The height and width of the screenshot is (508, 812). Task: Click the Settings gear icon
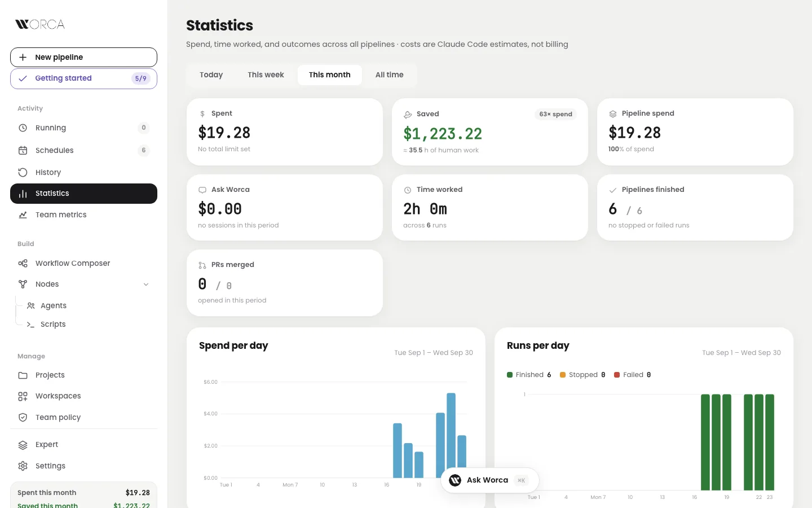pos(23,466)
